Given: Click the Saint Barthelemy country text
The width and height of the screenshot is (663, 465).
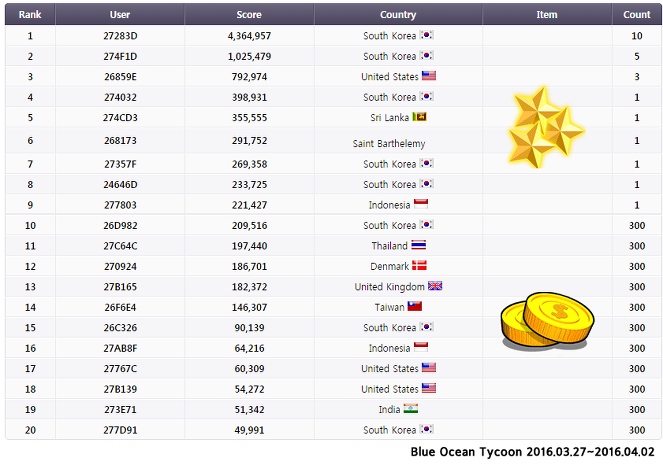Looking at the screenshot, I should pos(389,144).
